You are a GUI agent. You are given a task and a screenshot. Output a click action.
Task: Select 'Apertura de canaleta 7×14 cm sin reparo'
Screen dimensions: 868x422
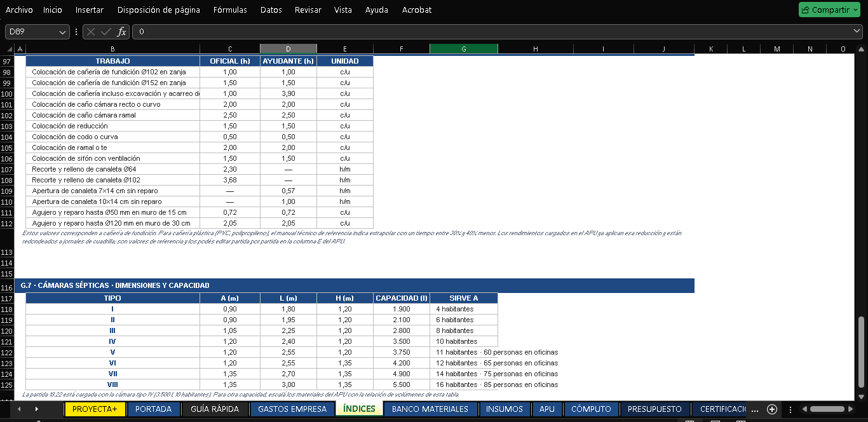113,191
